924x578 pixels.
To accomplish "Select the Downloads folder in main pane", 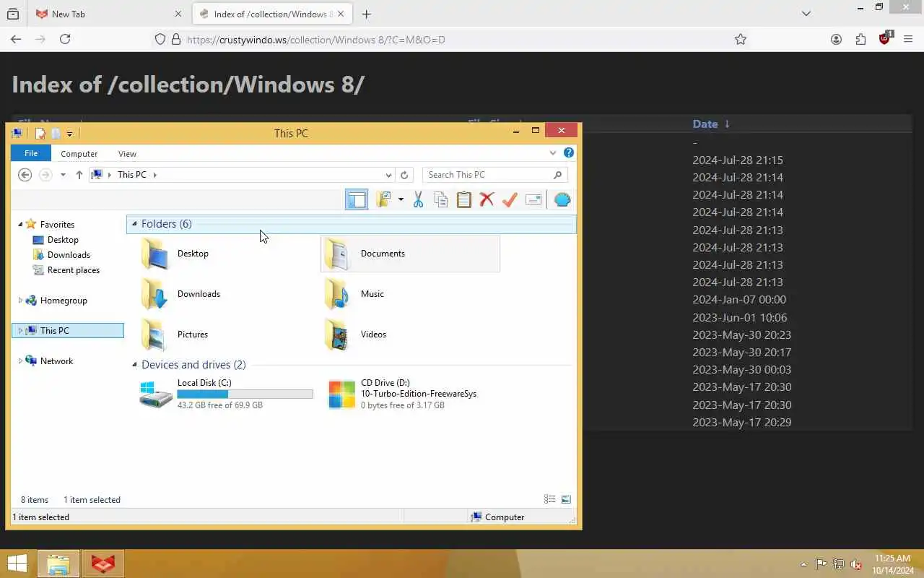I will [x=226, y=294].
